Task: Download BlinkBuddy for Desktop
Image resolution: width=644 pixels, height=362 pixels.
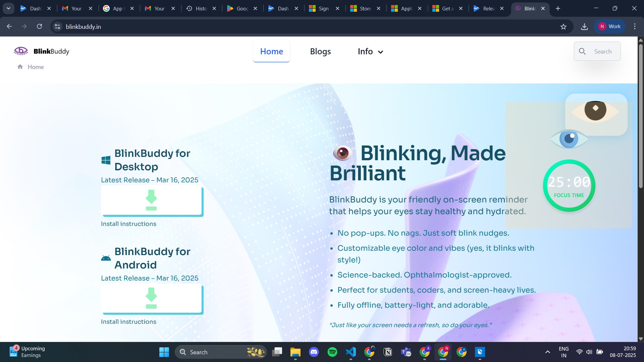Action: 151,200
